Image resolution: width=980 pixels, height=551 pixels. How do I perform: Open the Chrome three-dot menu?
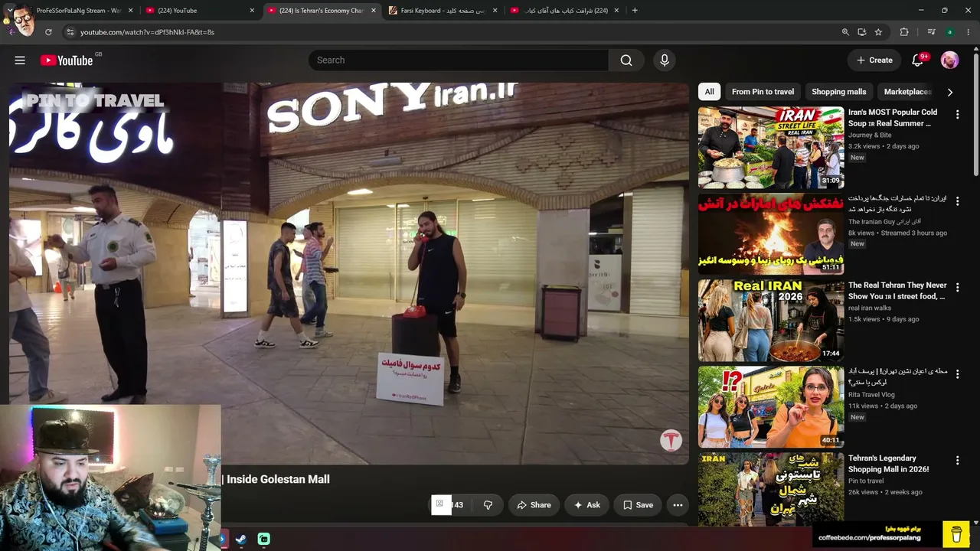(x=969, y=32)
